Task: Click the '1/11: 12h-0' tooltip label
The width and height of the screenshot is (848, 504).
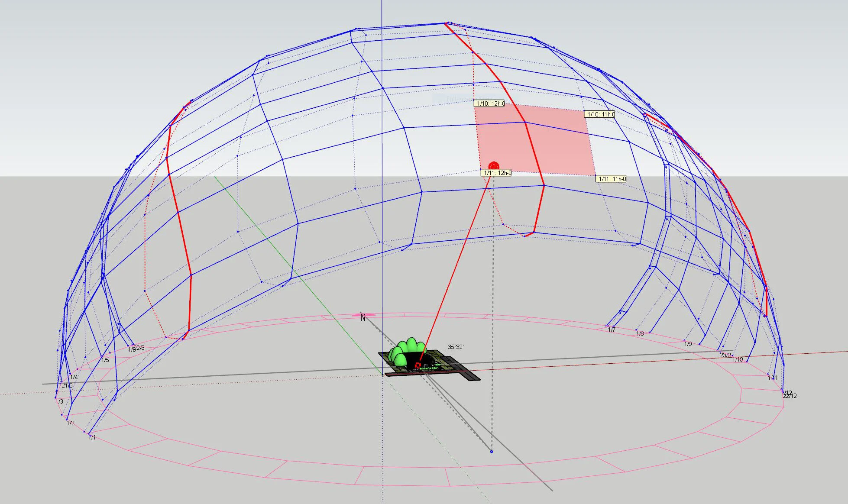Action: click(497, 173)
